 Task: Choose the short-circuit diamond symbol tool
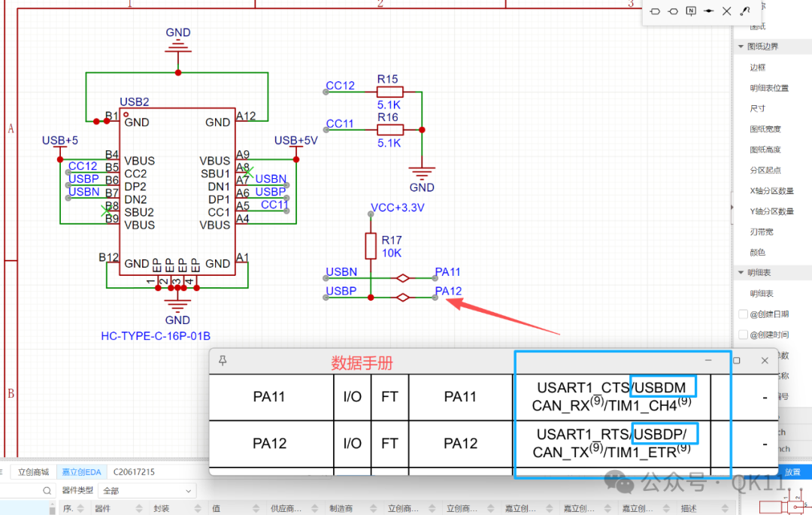click(x=709, y=11)
